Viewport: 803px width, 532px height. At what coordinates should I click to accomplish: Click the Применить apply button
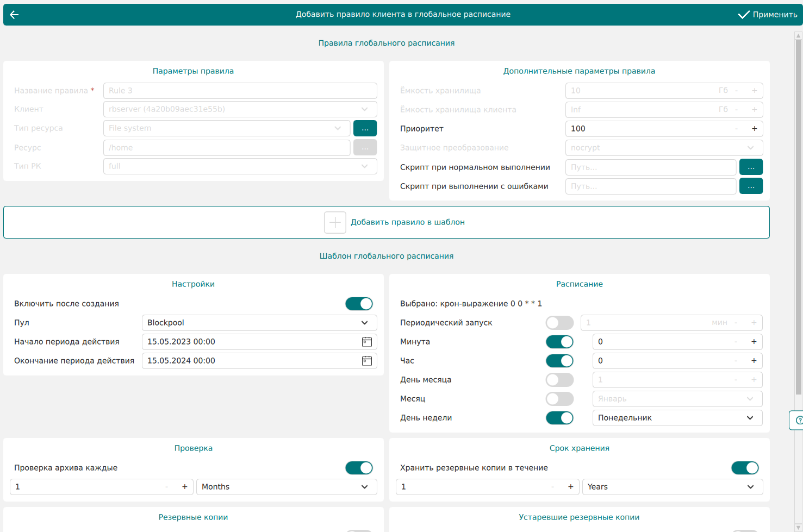click(767, 15)
